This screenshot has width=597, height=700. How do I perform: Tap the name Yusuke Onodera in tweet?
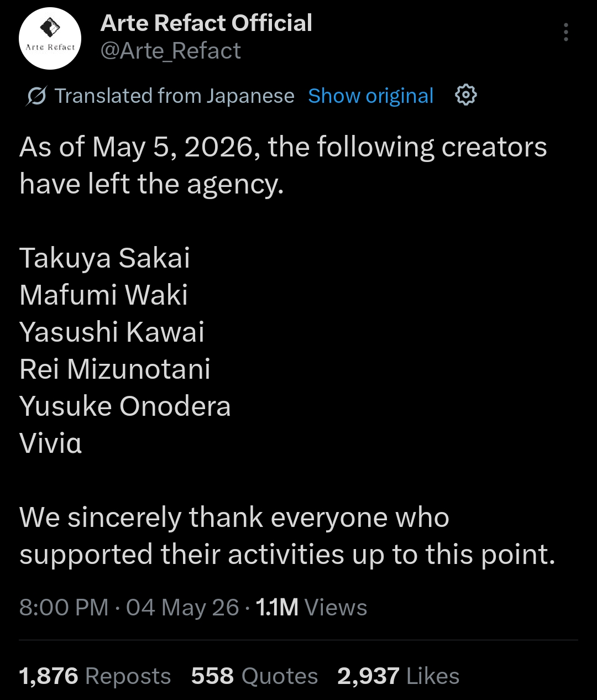125,406
